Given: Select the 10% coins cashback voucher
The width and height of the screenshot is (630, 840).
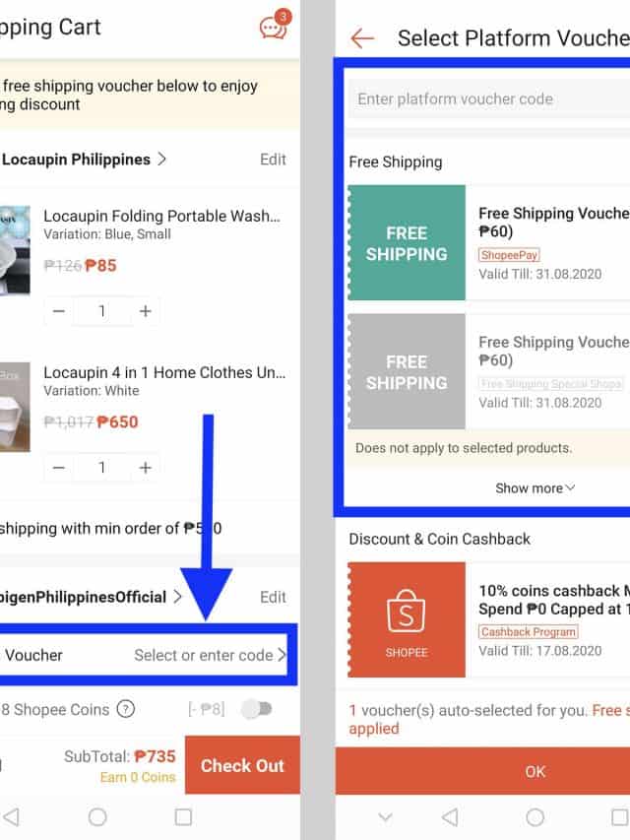Looking at the screenshot, I should (x=488, y=619).
